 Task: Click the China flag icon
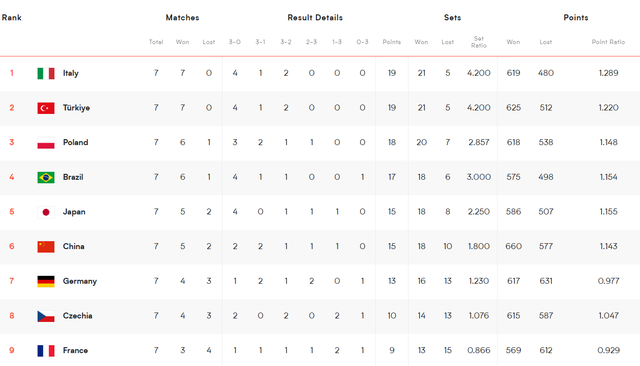tap(46, 247)
